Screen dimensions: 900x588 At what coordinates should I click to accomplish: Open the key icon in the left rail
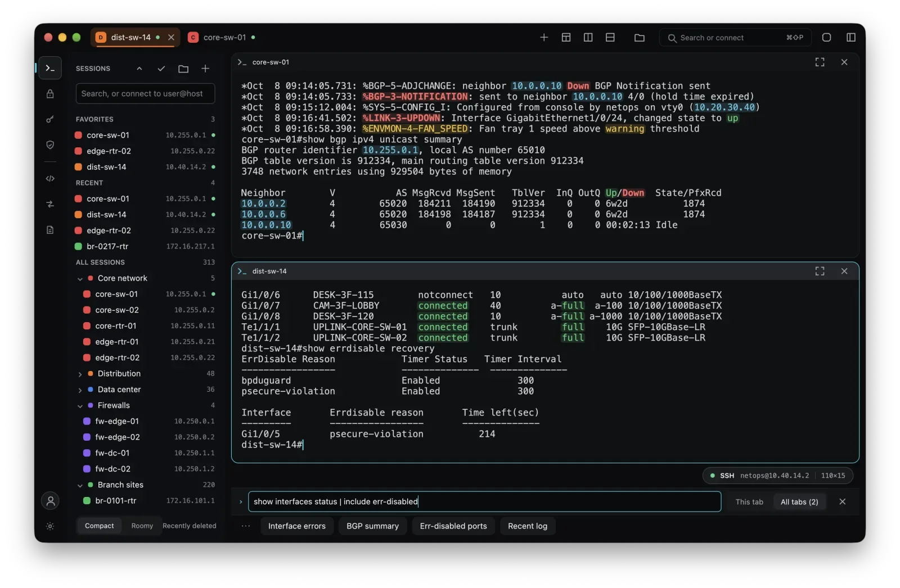click(50, 119)
